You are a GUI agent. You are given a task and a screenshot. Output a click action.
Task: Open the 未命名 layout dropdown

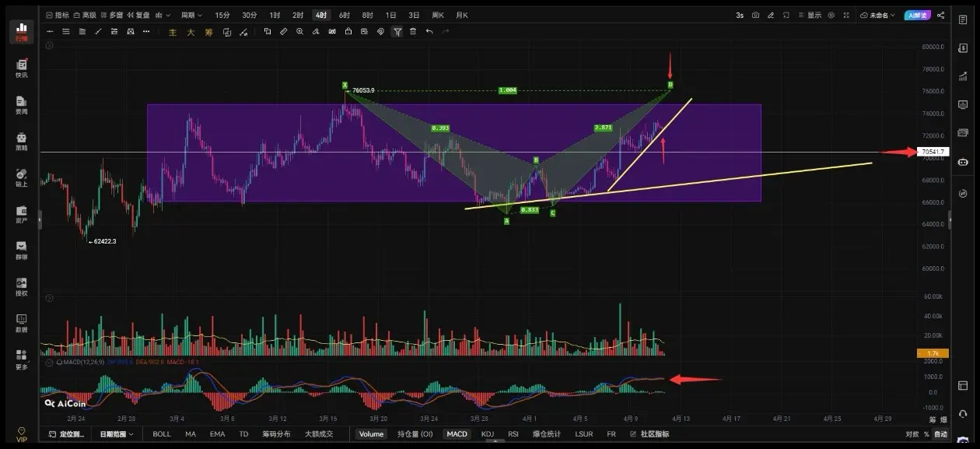point(877,15)
